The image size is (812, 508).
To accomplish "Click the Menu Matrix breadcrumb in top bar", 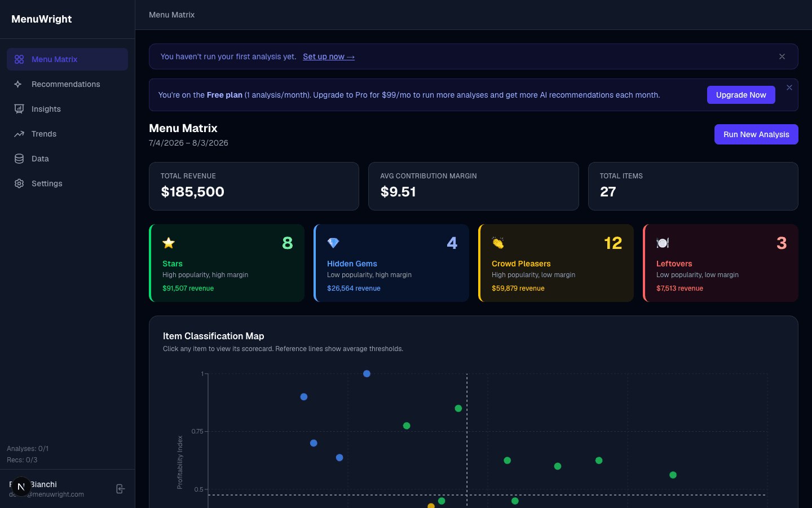I will 171,15.
